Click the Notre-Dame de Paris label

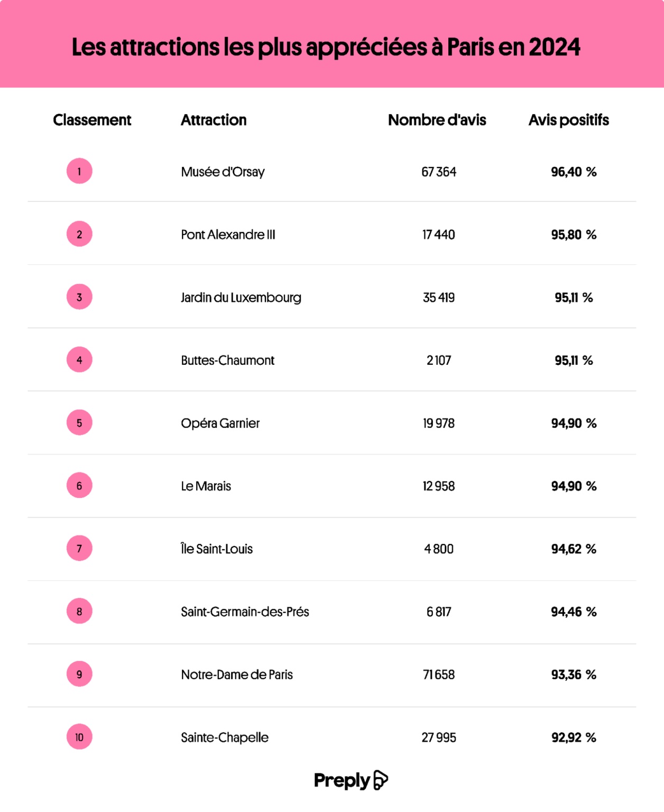click(x=237, y=675)
